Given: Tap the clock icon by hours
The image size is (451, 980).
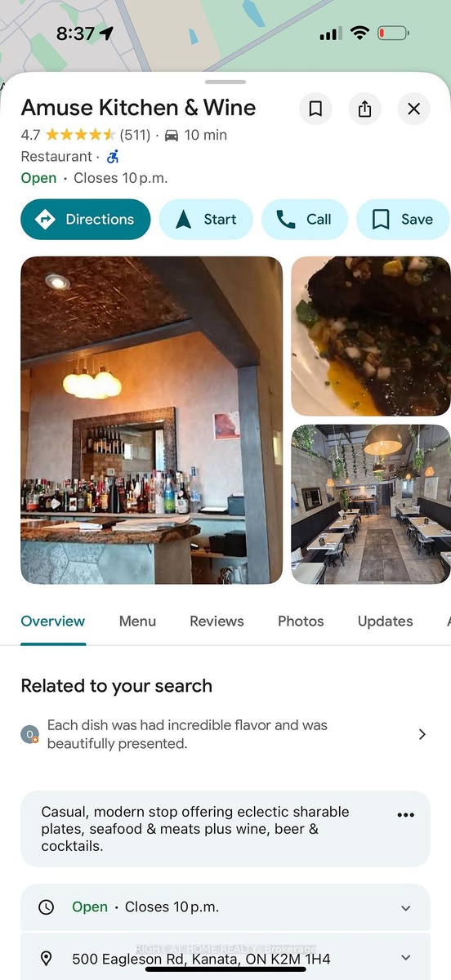Looking at the screenshot, I should coord(47,907).
